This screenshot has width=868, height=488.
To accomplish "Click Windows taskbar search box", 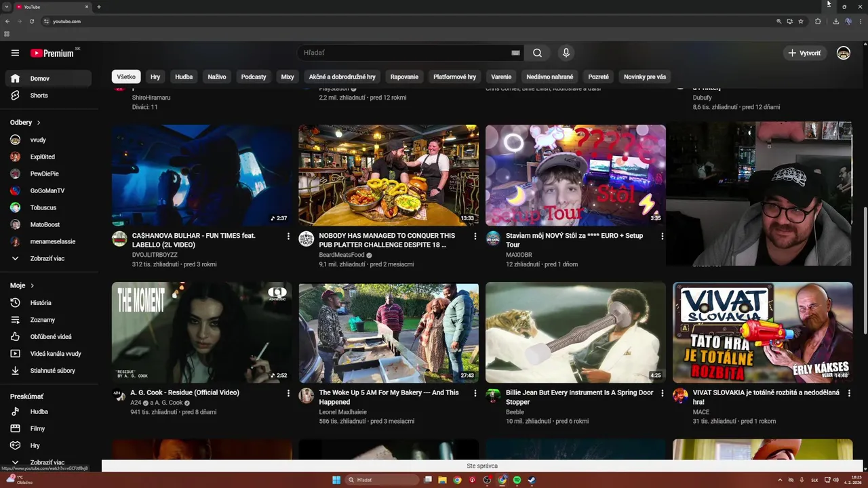I will pos(382,480).
